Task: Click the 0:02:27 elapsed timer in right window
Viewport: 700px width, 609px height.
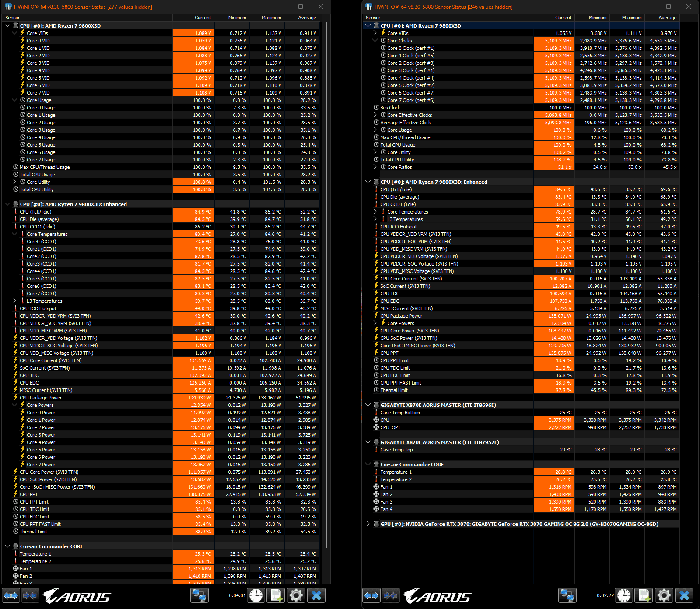Action: (x=605, y=595)
